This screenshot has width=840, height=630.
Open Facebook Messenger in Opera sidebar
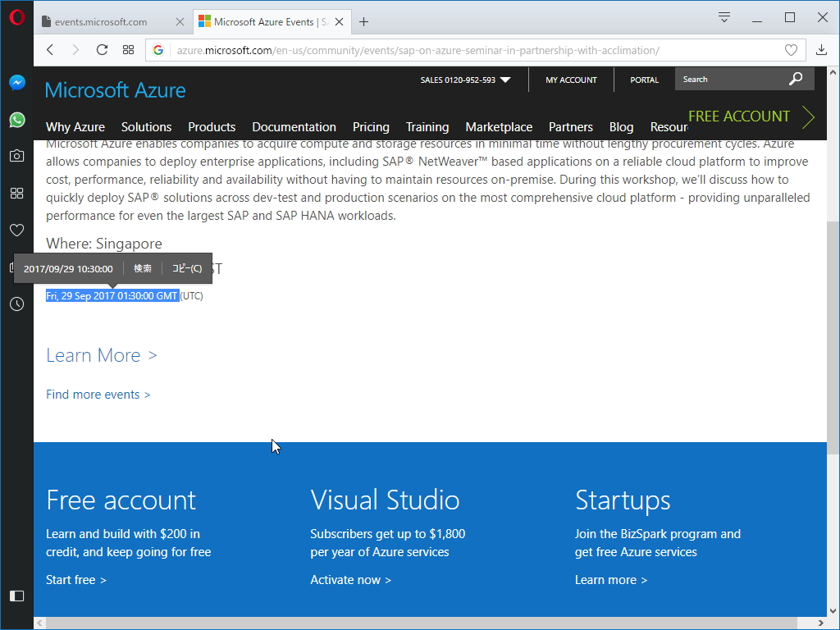(16, 82)
